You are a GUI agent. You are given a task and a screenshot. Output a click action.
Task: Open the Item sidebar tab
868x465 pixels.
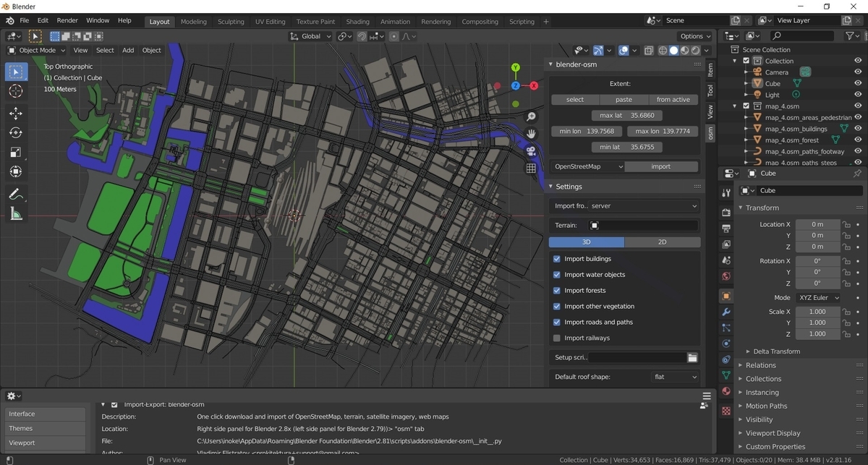pyautogui.click(x=710, y=70)
